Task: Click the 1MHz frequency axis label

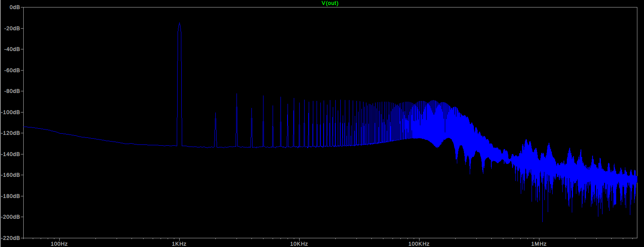Action: [x=539, y=244]
